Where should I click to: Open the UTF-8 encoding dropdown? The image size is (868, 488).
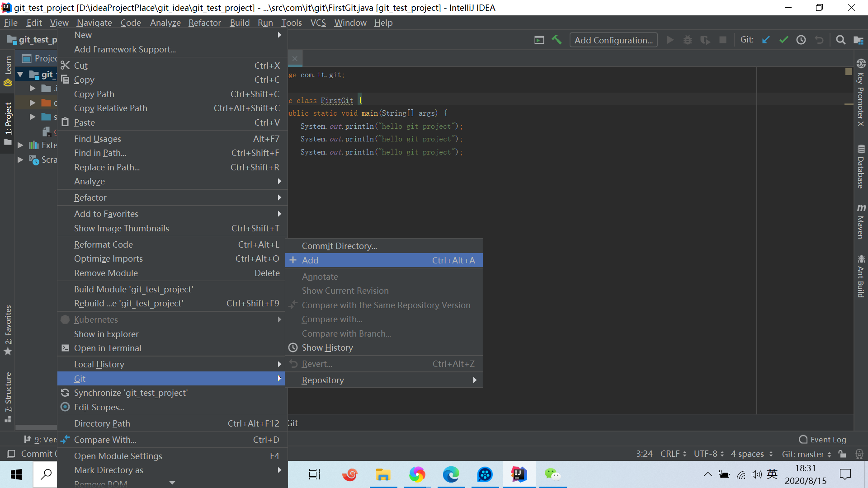(709, 454)
